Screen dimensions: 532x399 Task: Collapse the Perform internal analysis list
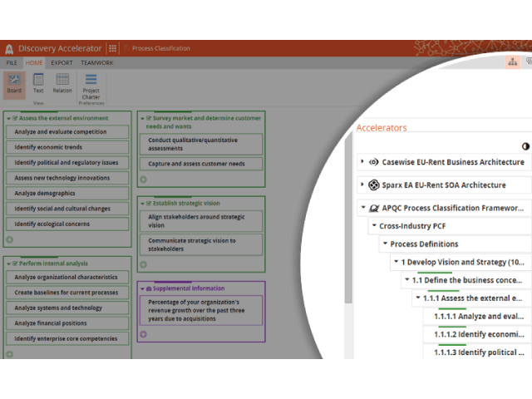8,264
